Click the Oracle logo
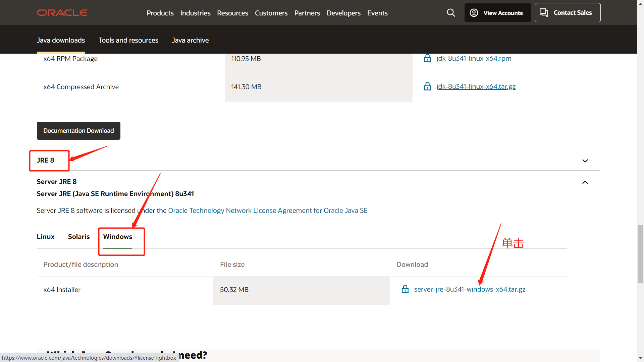Screen dimensions: 644x362 tap(62, 13)
